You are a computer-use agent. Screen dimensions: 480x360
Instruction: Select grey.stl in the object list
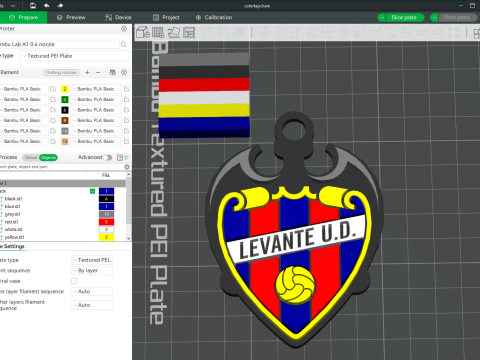(x=12, y=214)
